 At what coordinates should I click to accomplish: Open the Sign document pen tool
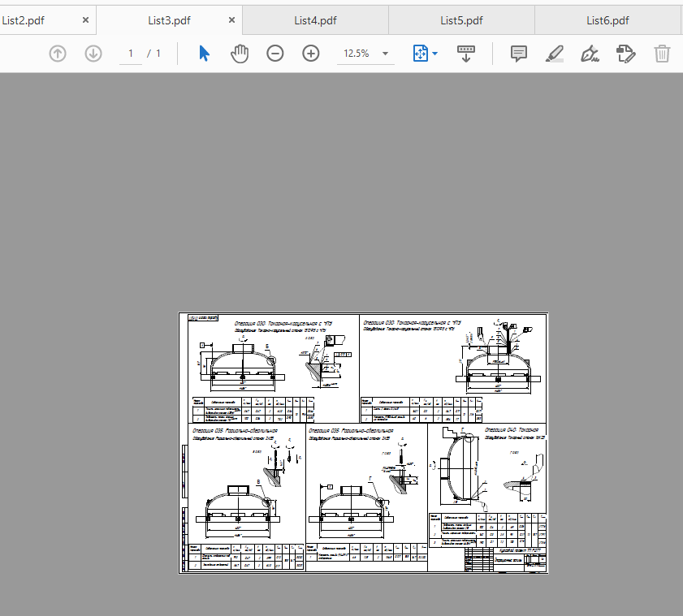click(590, 54)
